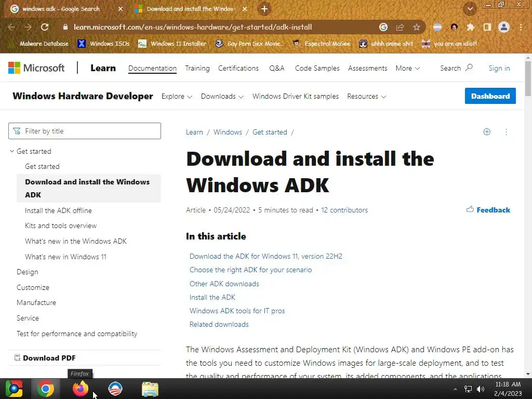Open the Q&A menu item

click(x=277, y=68)
